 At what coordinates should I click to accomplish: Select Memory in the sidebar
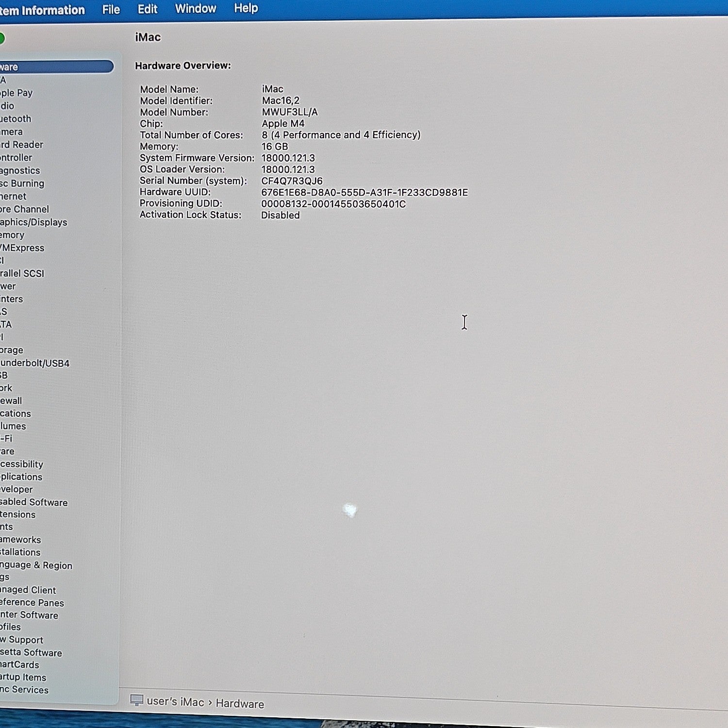tap(12, 235)
